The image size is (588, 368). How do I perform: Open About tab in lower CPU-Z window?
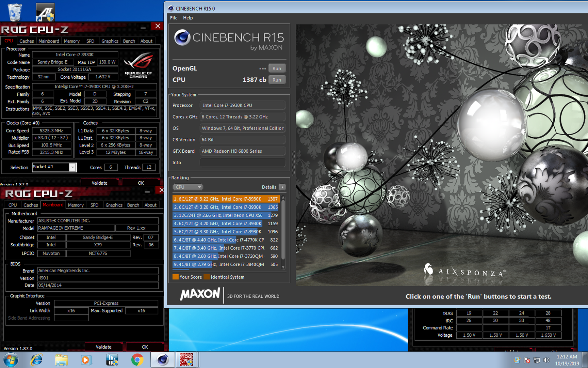tap(151, 205)
